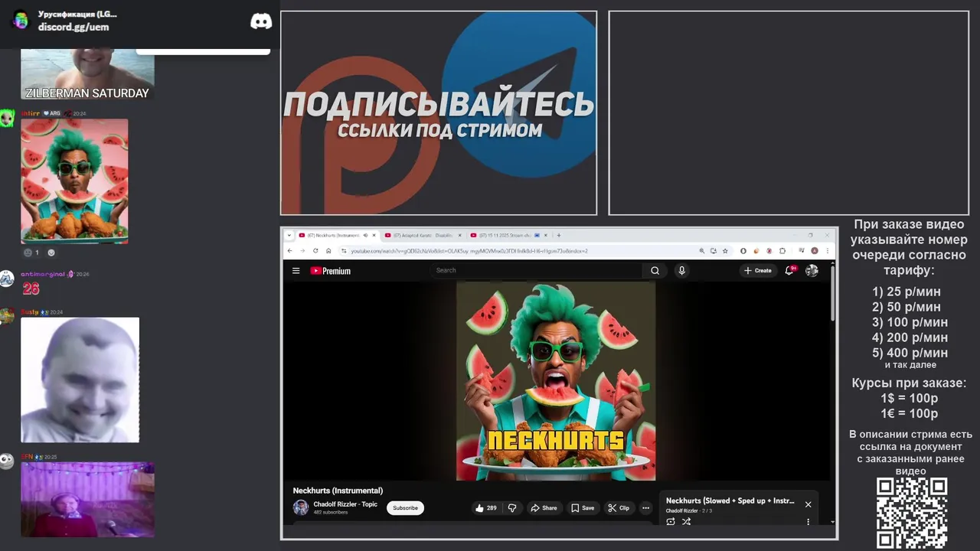
Task: Click the youtube.com address bar URL
Action: [x=469, y=250]
